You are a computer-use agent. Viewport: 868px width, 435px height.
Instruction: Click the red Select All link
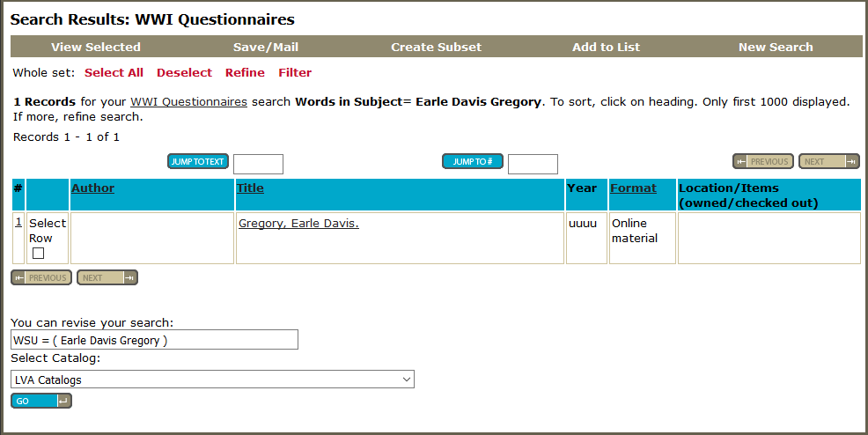(114, 72)
